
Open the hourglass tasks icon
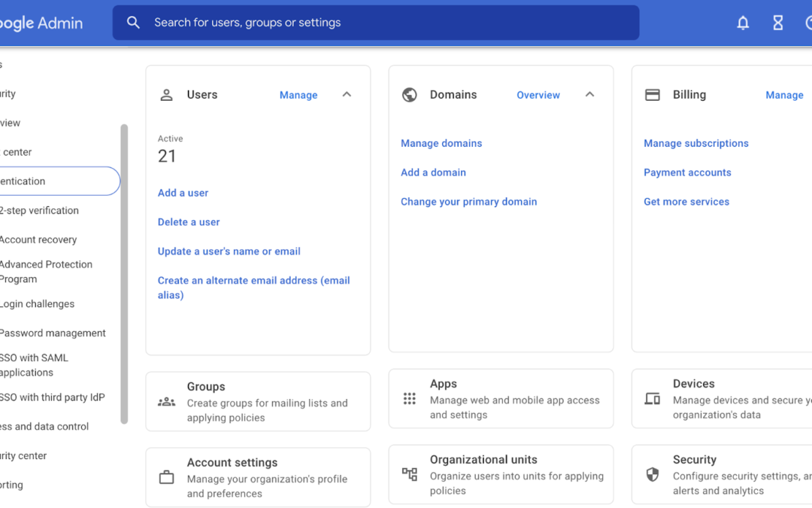[777, 23]
